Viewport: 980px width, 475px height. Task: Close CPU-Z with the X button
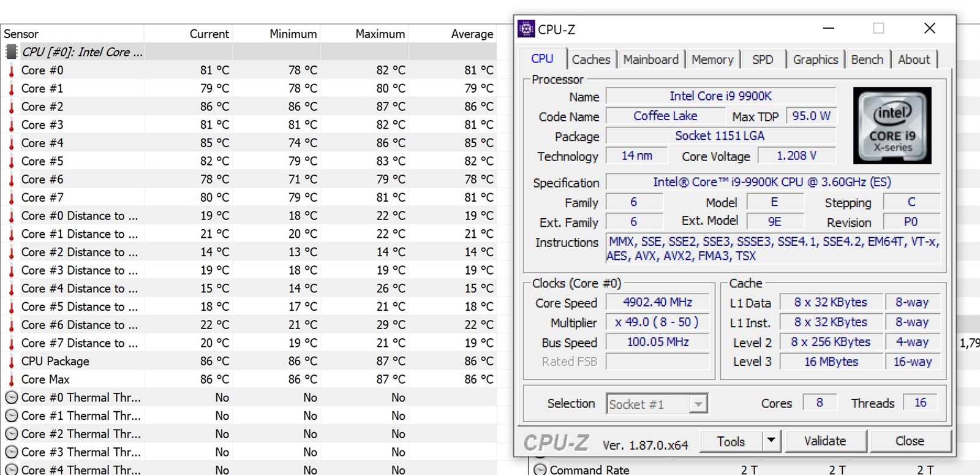tap(930, 28)
